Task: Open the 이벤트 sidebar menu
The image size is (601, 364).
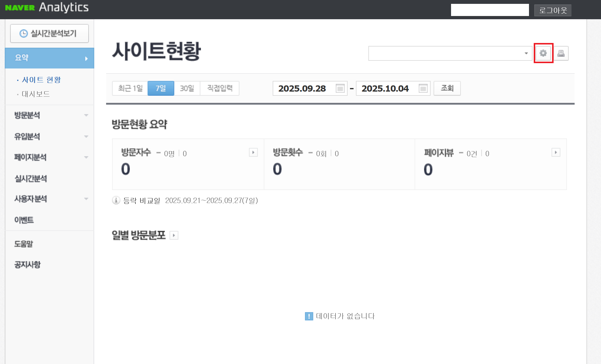Action: (x=24, y=220)
